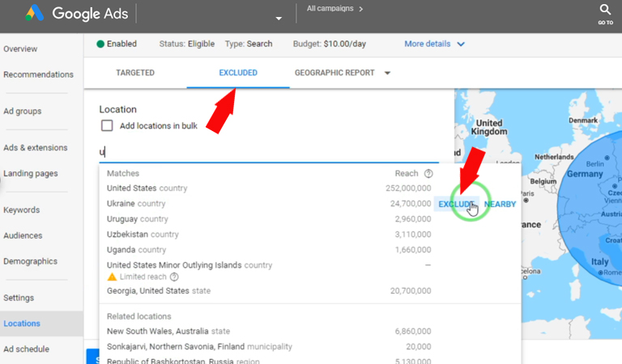Expand the Geographic Report dropdown arrow
The height and width of the screenshot is (364, 622).
[388, 73]
